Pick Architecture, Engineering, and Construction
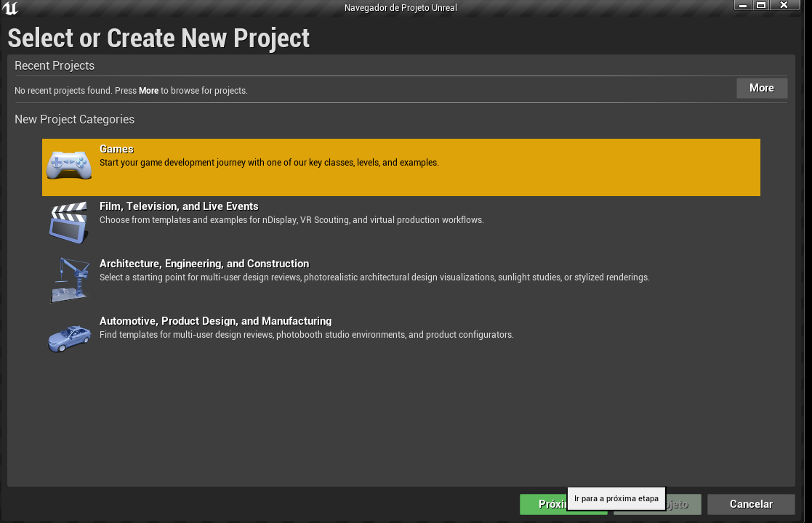This screenshot has width=812, height=523. pos(204,264)
